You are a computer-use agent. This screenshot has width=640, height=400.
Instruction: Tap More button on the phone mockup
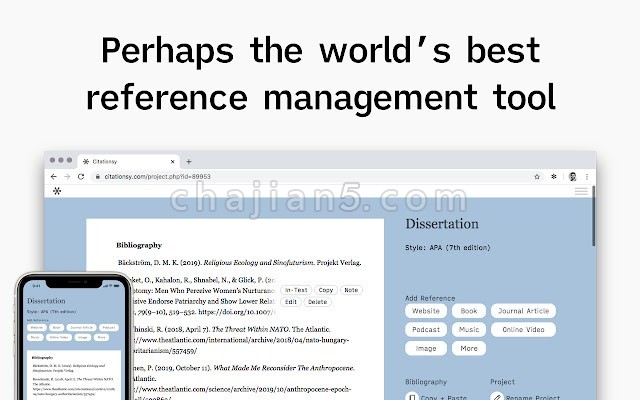101,337
